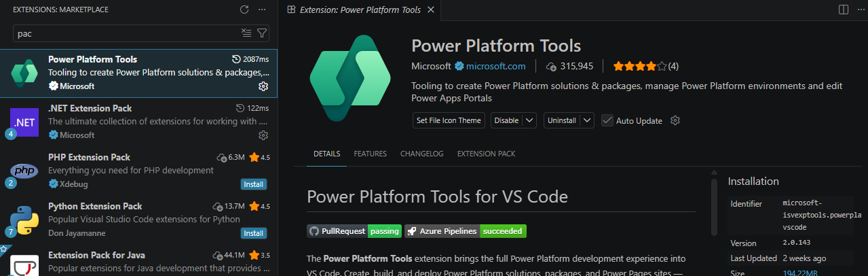Clear extension search results icon
Image resolution: width=868 pixels, height=276 pixels.
pos(246,33)
